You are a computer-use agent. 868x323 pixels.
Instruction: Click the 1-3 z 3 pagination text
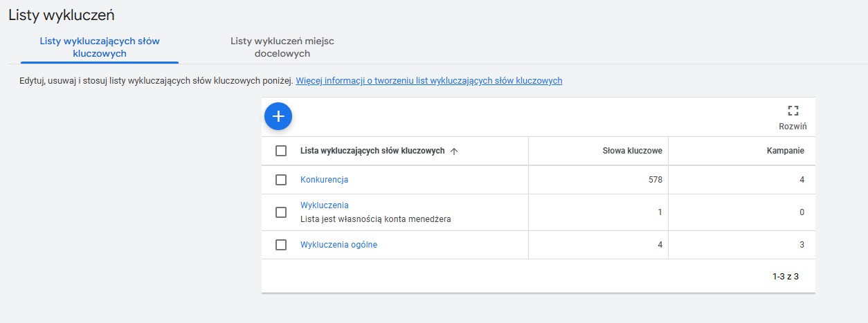click(785, 277)
